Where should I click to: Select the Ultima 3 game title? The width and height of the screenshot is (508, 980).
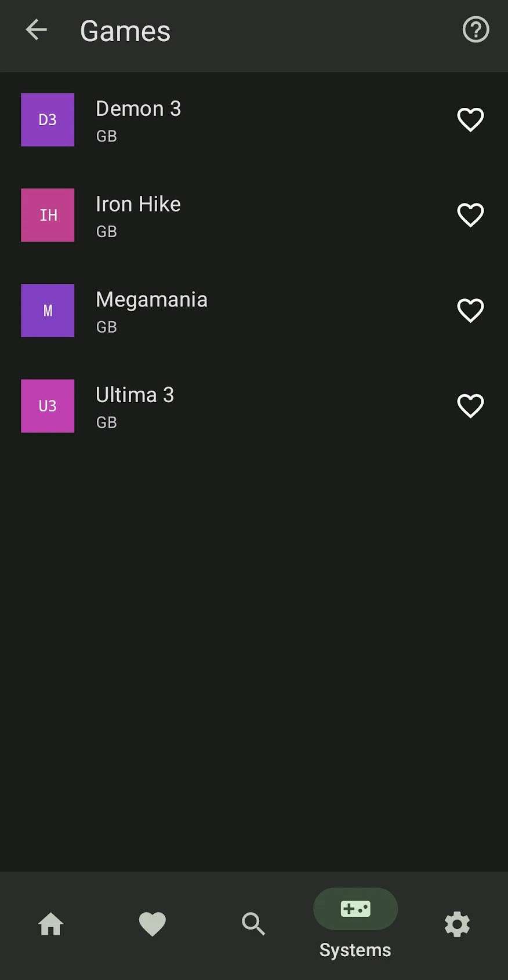135,395
